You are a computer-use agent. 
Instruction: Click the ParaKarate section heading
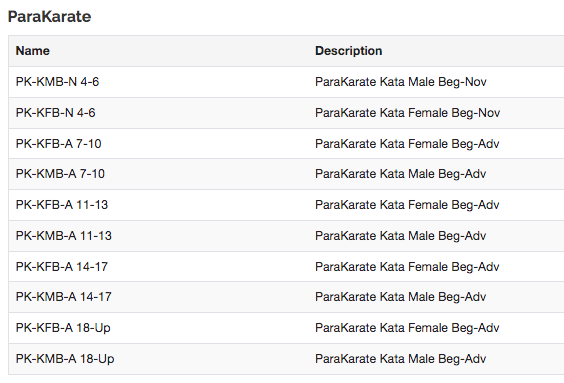tap(49, 17)
